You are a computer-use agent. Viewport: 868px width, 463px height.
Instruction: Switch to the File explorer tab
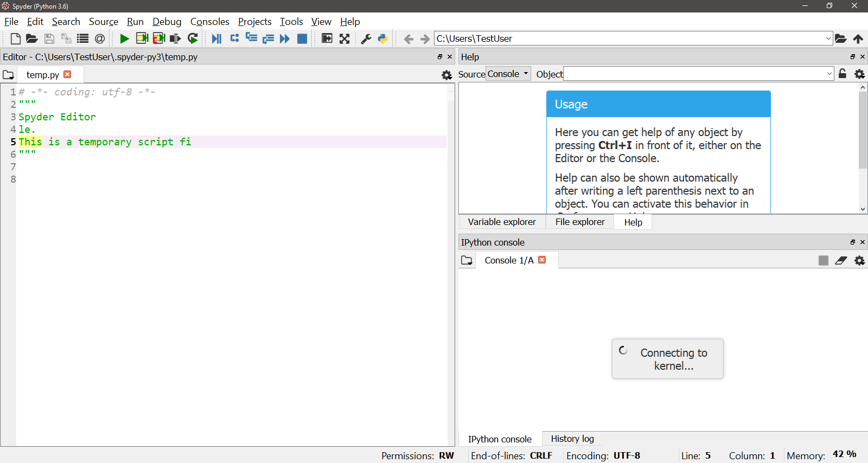pos(580,222)
